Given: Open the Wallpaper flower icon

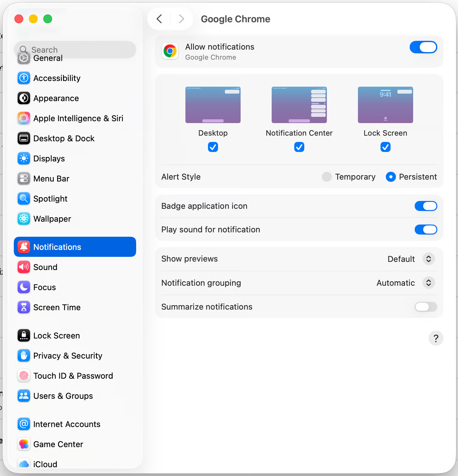Looking at the screenshot, I should tap(24, 219).
